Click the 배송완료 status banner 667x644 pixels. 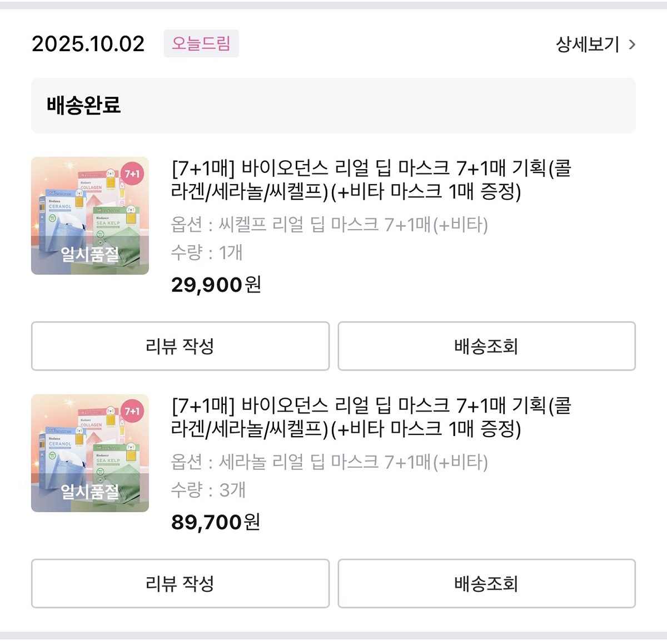pos(333,105)
